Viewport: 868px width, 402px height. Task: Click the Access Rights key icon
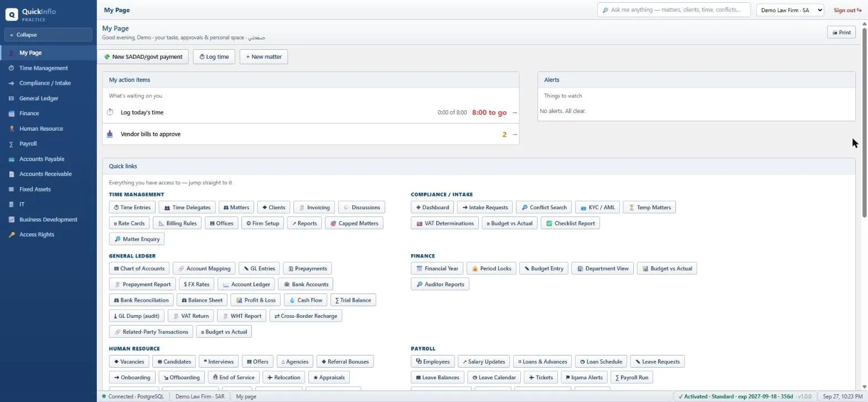(x=12, y=235)
